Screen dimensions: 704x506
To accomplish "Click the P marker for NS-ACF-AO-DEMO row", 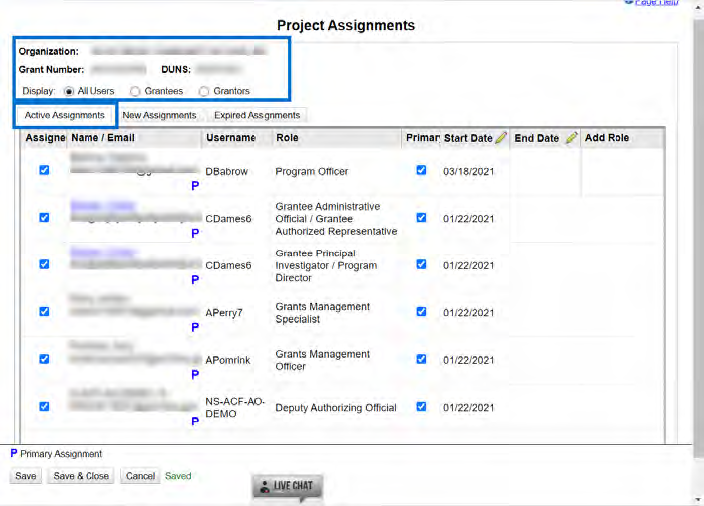I will (195, 422).
